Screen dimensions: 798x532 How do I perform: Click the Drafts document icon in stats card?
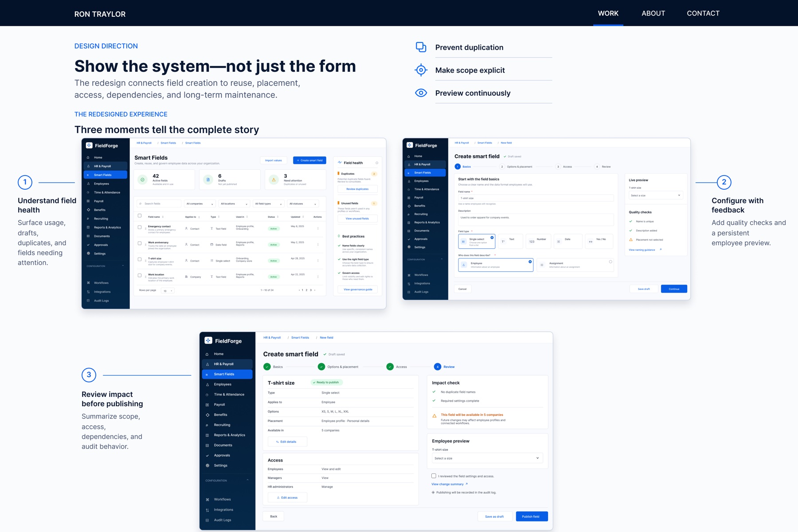click(x=208, y=180)
